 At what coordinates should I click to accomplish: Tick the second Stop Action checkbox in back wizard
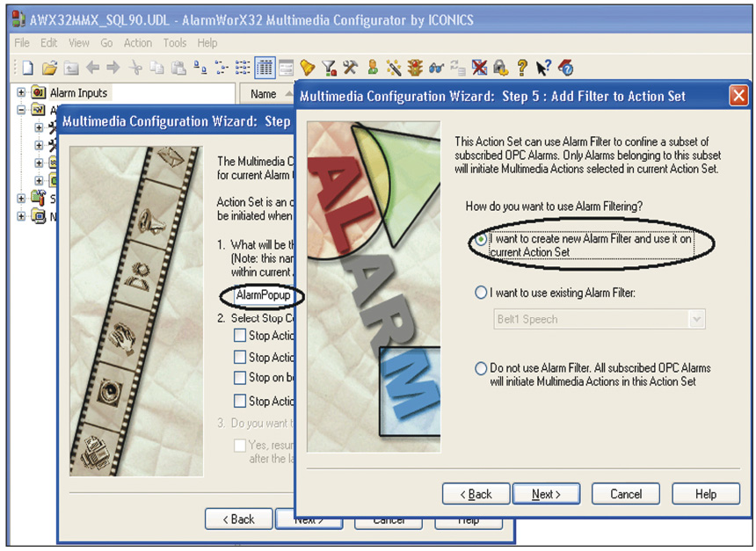pyautogui.click(x=240, y=357)
